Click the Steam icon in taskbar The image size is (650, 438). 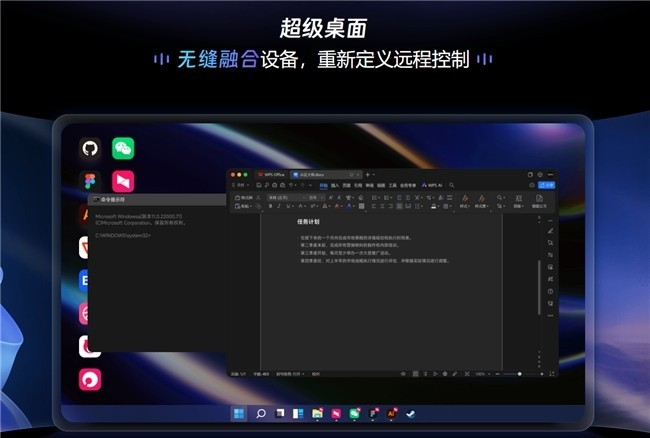[411, 412]
